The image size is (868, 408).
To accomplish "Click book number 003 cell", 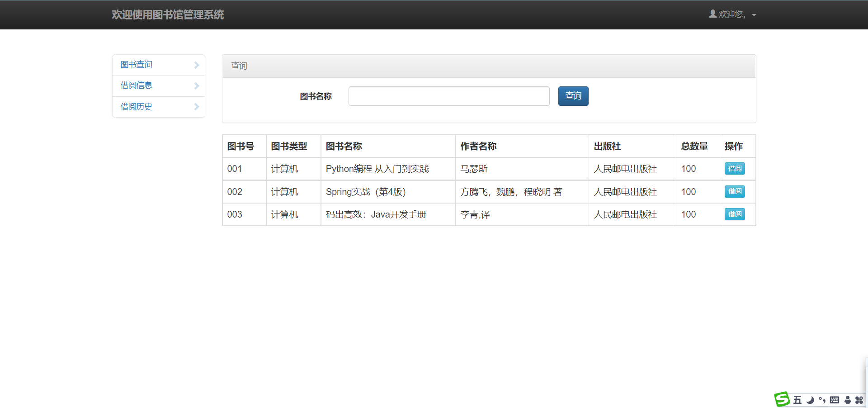I will 244,214.
